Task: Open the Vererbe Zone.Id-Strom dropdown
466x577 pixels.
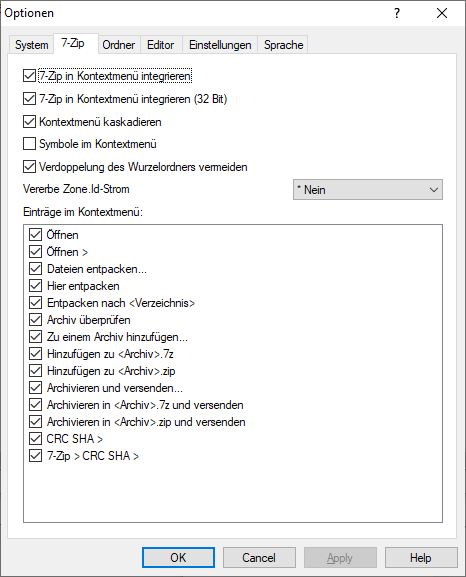Action: pos(368,190)
